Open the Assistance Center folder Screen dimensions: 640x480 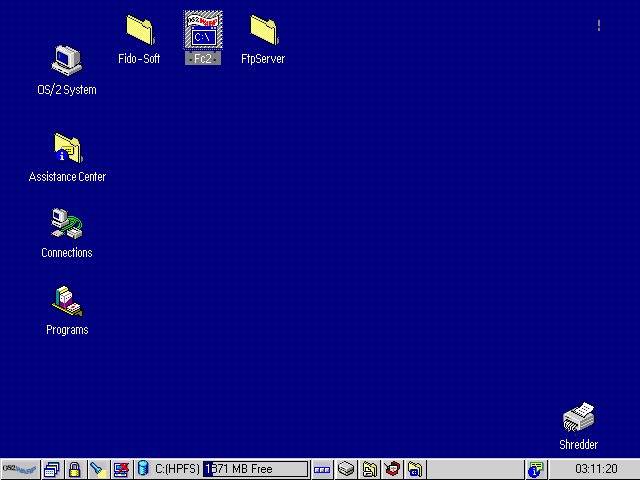[68, 148]
